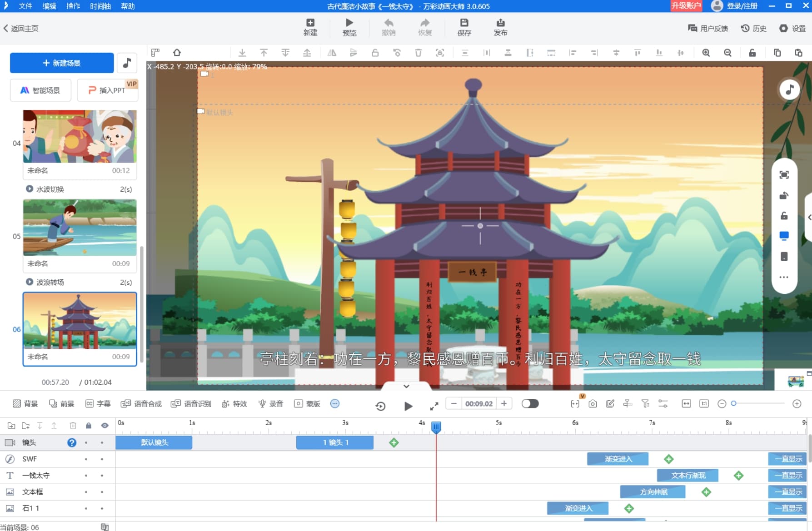Toggle the lock icon above track list
This screenshot has height=531, width=812.
(x=89, y=426)
